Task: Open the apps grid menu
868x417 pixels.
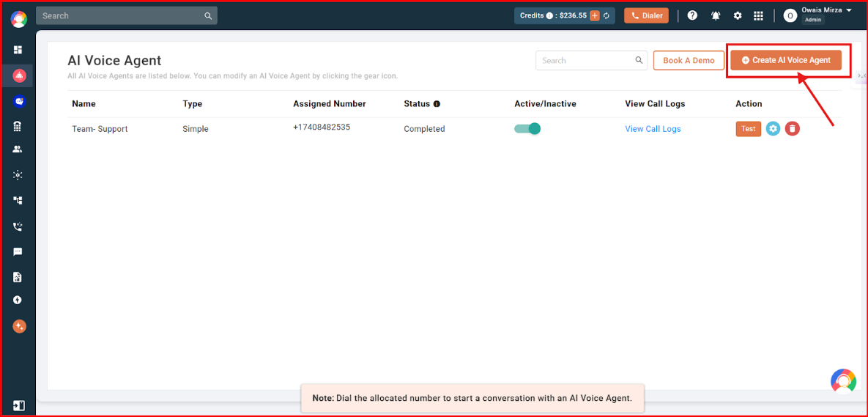Action: [x=758, y=15]
